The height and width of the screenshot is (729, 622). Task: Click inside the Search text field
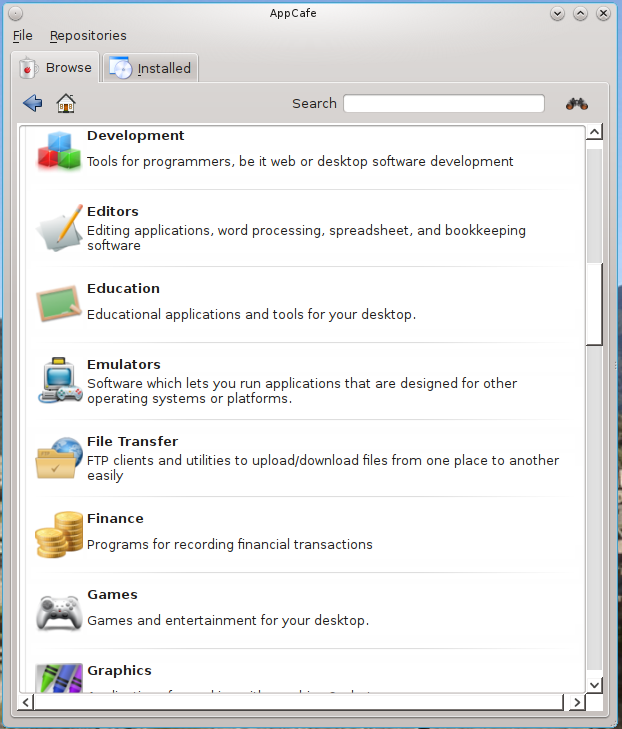pos(444,103)
